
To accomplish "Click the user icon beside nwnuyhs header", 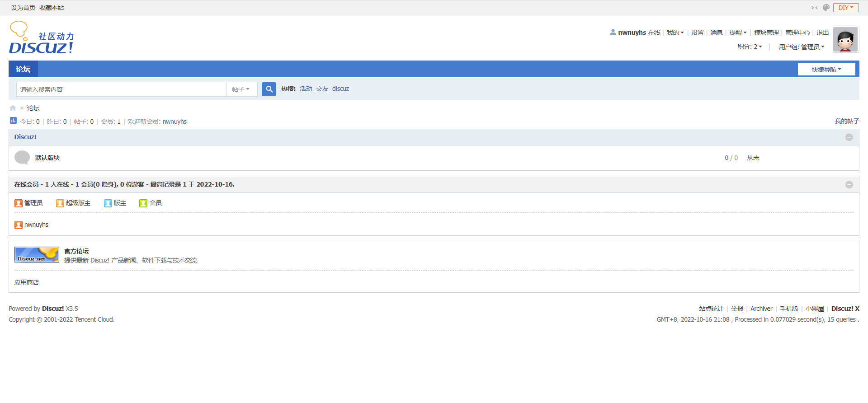I will click(x=613, y=32).
